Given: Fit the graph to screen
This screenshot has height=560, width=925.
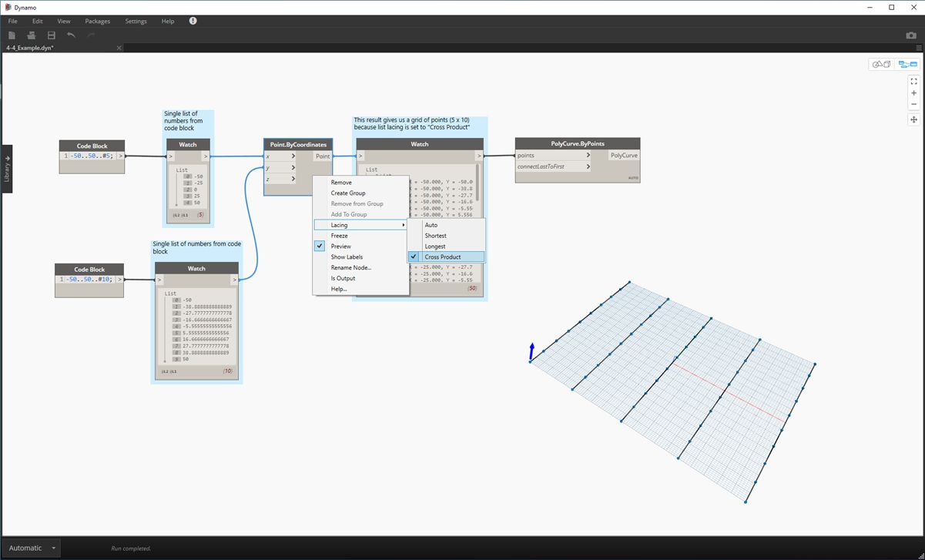Looking at the screenshot, I should [x=913, y=80].
